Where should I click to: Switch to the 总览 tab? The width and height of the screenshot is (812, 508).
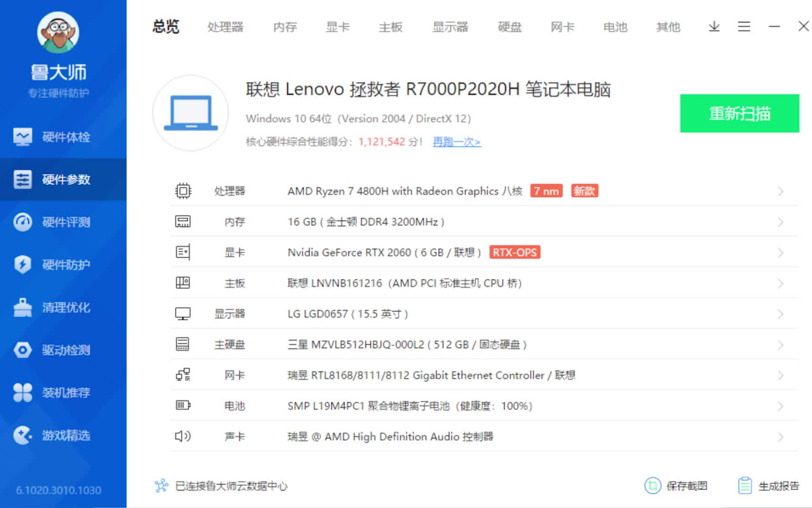point(166,26)
